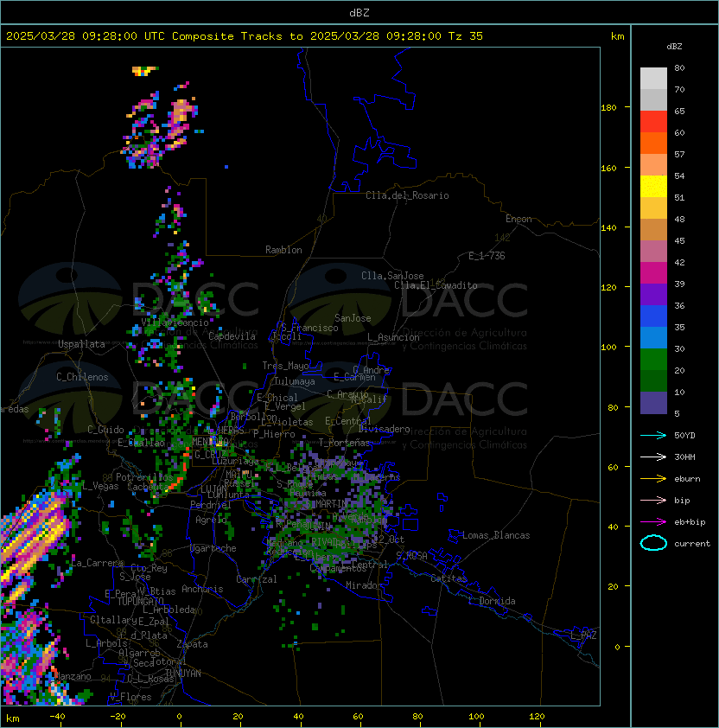
Task: Click the Tulumaya map label
Action: 295,381
